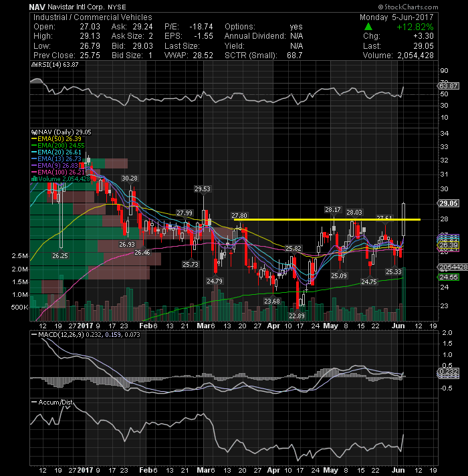The height and width of the screenshot is (476, 468).
Task: Click the 26.93 low price label
Action: click(127, 244)
